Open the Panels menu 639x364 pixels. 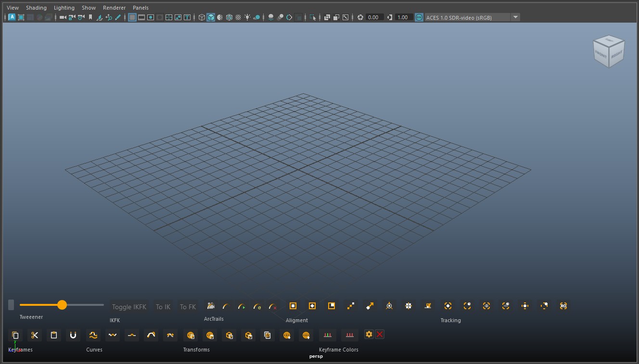coord(141,8)
